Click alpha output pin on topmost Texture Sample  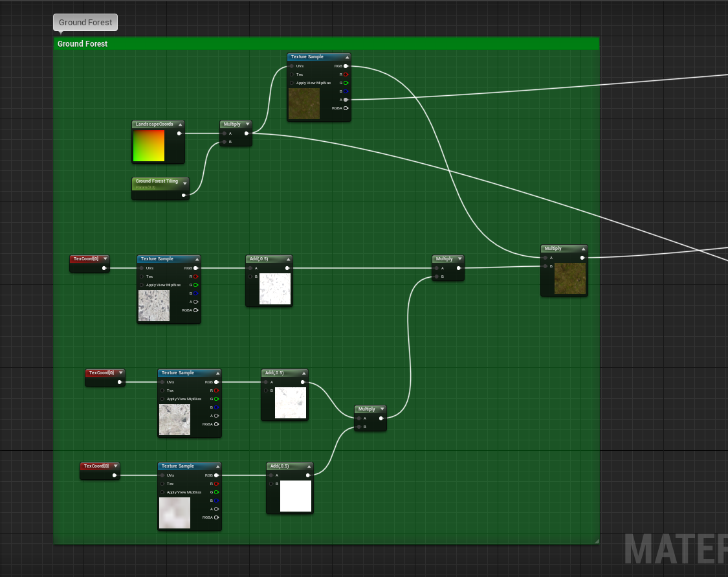(x=346, y=100)
